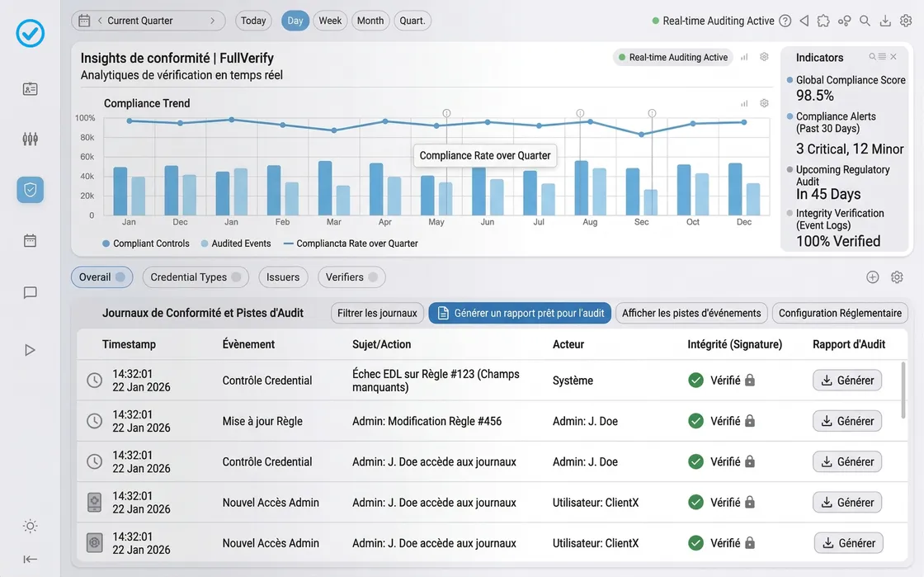Click Générer un rapport prêt pour l'audit
The width and height of the screenshot is (924, 577).
(520, 313)
